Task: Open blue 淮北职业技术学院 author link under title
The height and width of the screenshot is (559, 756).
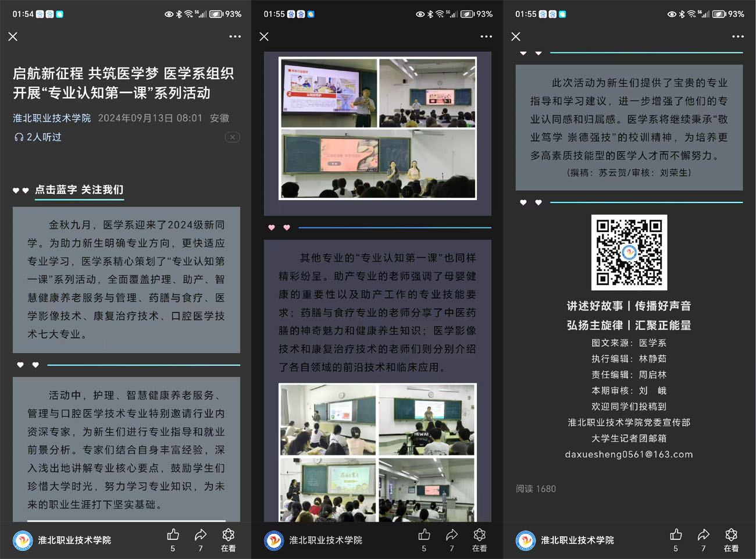Action: pyautogui.click(x=52, y=118)
